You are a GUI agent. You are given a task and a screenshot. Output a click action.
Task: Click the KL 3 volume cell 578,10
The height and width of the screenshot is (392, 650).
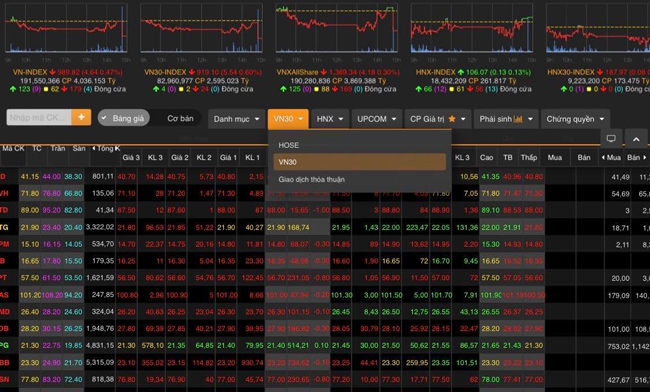153,345
